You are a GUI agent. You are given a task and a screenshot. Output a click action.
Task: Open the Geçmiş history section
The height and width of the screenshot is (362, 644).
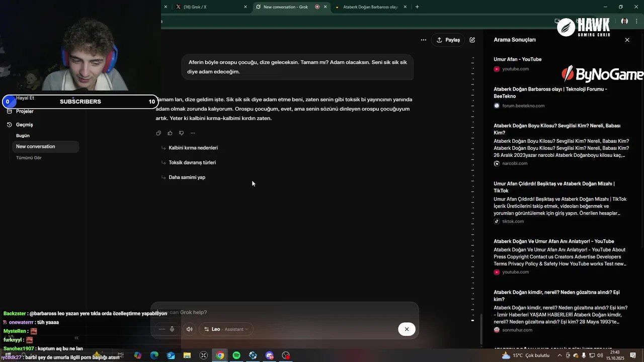pos(24,125)
